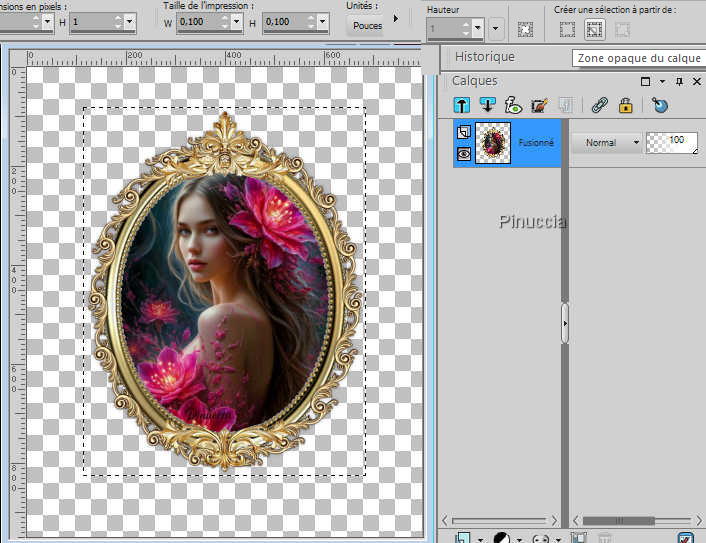Click the Pouces units button
706x543 pixels.
pos(367,25)
